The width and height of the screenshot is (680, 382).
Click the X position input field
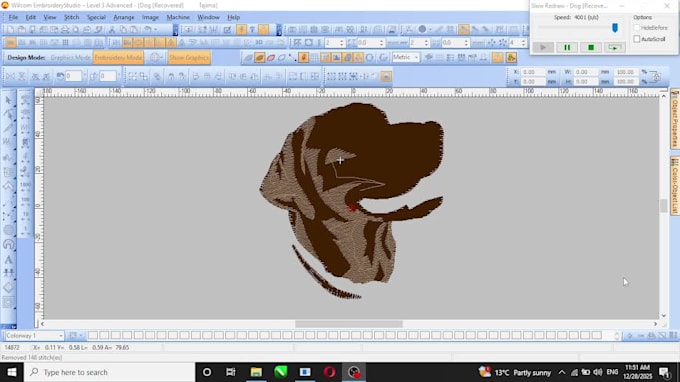533,72
